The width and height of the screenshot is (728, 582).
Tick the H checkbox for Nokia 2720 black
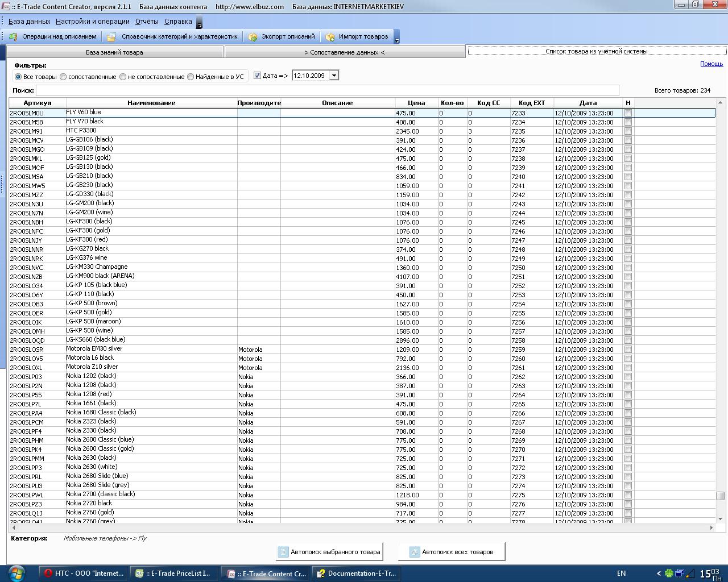(628, 504)
